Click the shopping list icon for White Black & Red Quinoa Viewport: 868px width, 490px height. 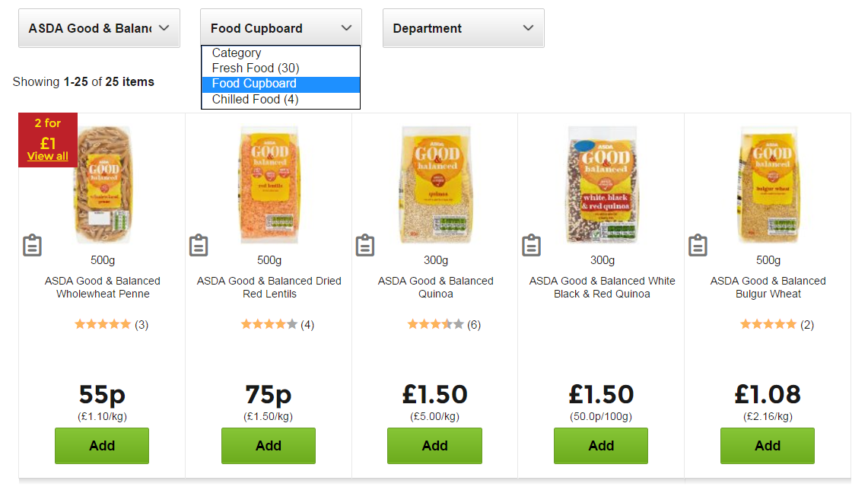click(x=531, y=245)
